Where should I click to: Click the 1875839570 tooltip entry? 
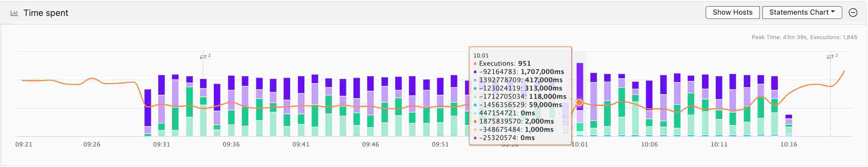point(513,121)
